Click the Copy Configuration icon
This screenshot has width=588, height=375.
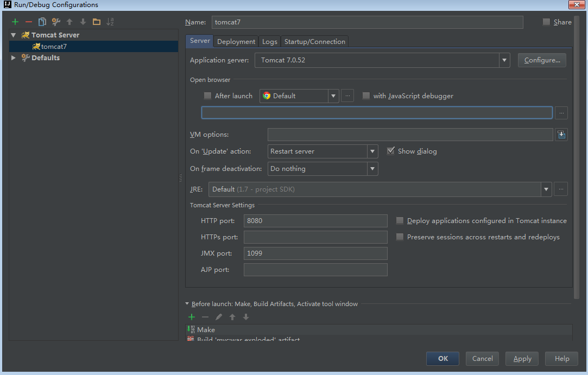click(42, 22)
